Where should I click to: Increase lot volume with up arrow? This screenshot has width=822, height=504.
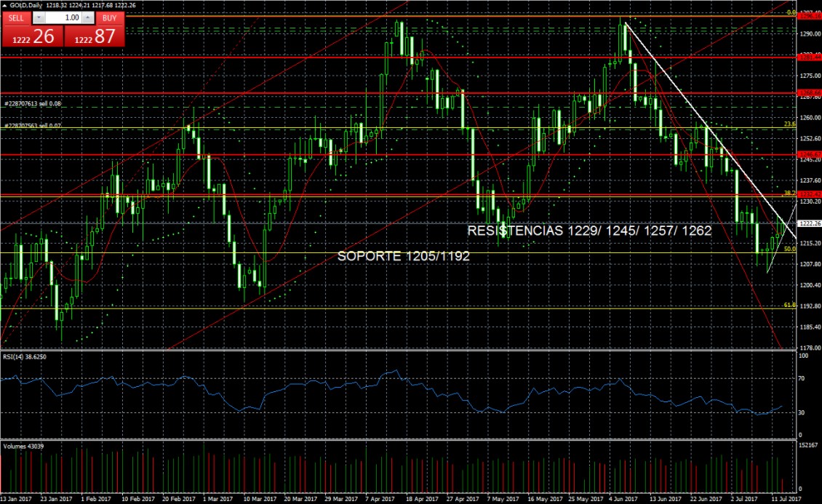[87, 17]
